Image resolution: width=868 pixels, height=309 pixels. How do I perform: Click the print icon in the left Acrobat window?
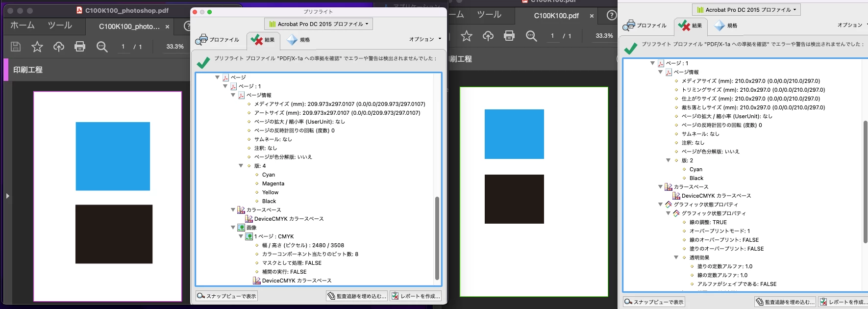[x=80, y=47]
